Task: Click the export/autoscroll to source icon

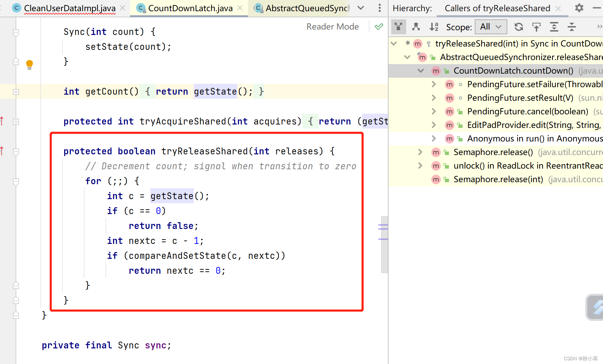Action: tap(536, 27)
